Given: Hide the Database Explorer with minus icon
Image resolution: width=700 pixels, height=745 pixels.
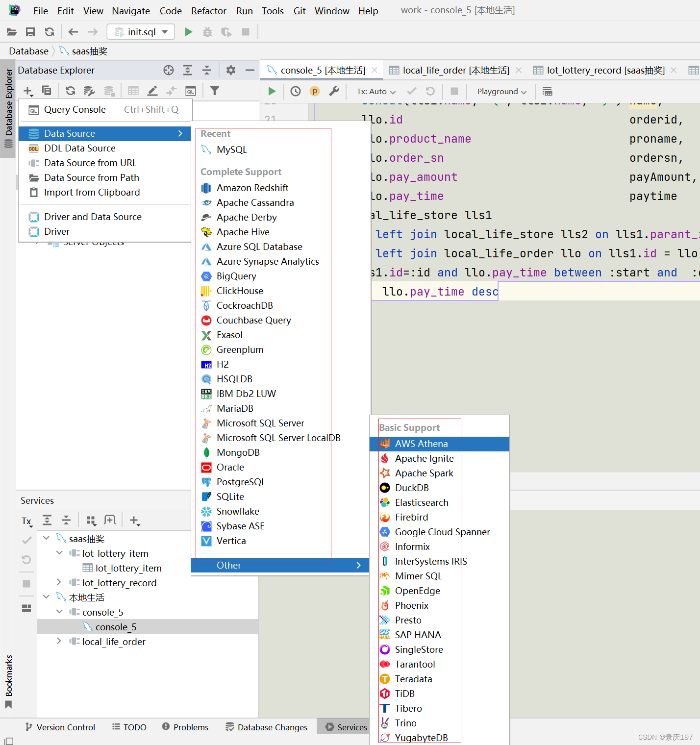Looking at the screenshot, I should click(x=250, y=70).
